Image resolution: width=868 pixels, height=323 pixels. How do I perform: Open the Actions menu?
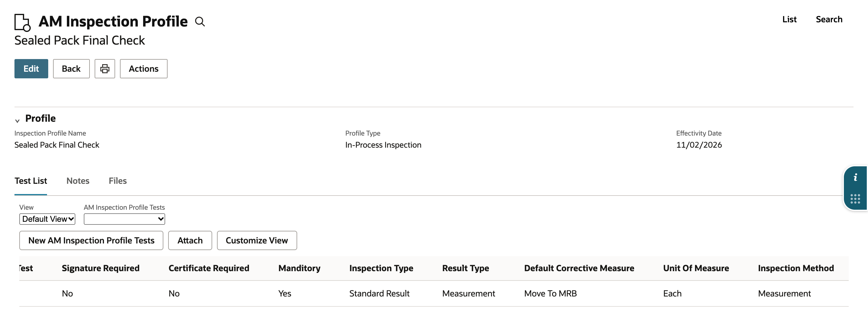(x=143, y=69)
